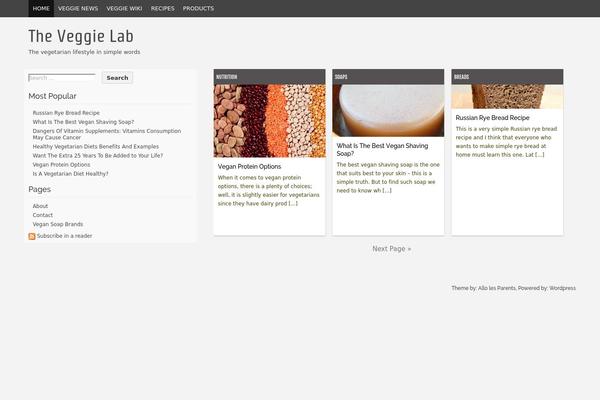
Task: Open Best Vegan Shaving Soap card title
Action: pos(383,150)
